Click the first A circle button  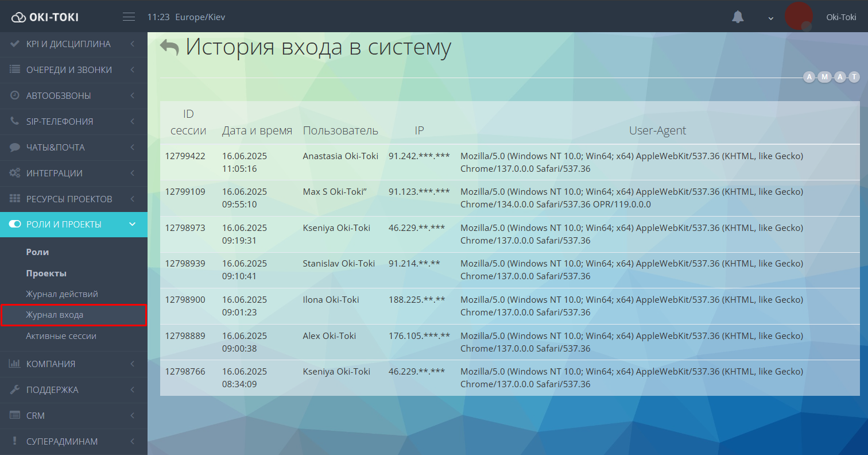(809, 77)
